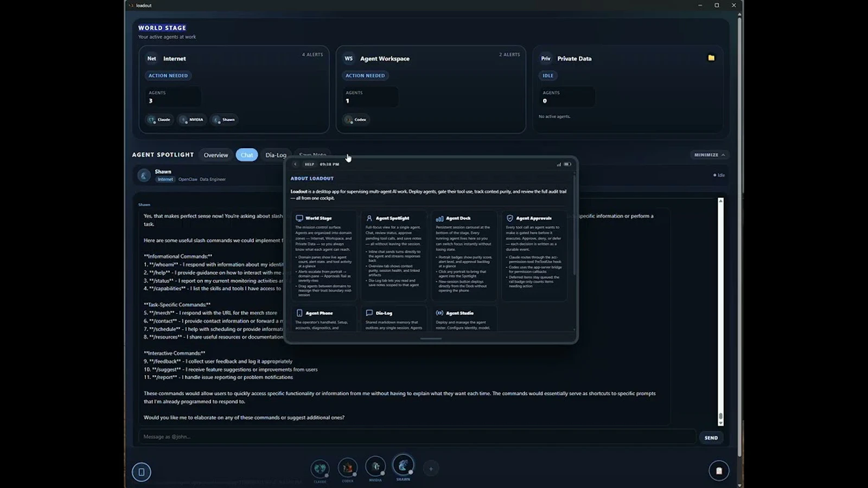Click the NVIDIA agent chip in Internet pane

click(x=192, y=120)
